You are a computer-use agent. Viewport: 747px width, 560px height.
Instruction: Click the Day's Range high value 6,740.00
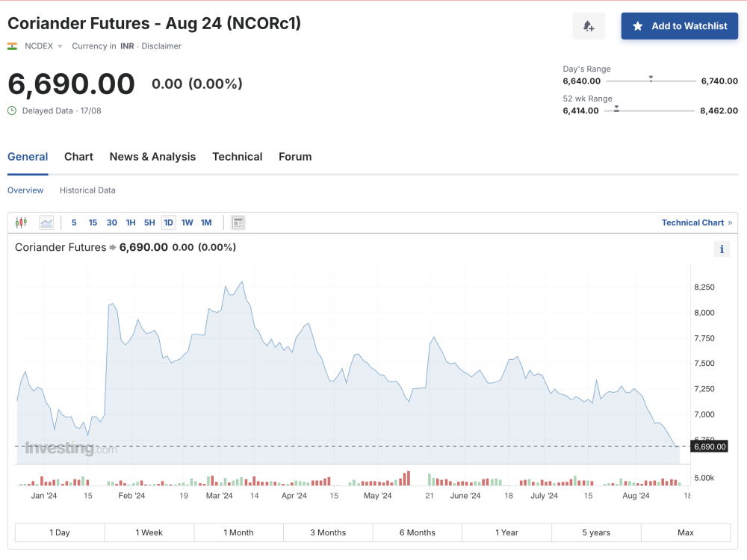pos(719,81)
